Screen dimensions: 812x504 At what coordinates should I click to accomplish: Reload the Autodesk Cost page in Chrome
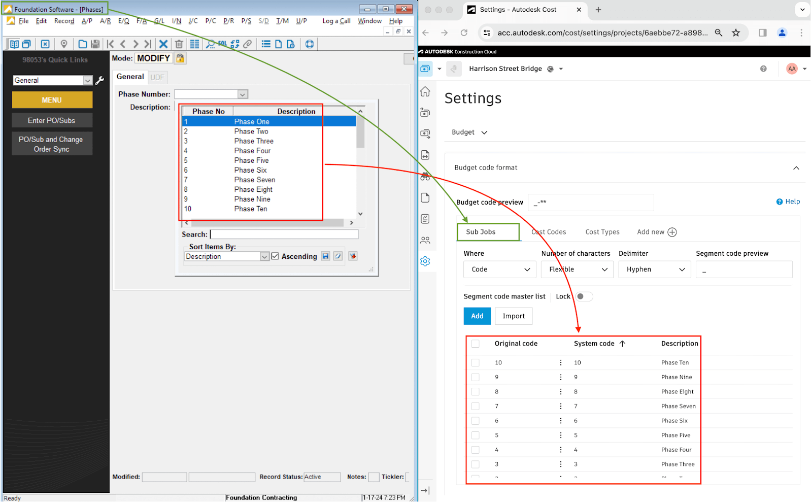(x=464, y=32)
